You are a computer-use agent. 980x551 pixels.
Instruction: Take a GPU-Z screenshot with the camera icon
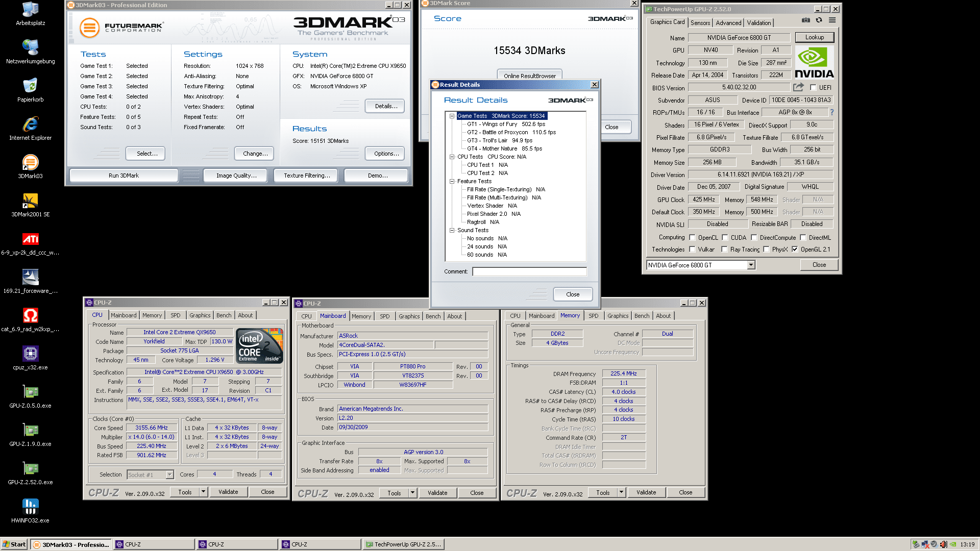pyautogui.click(x=805, y=20)
